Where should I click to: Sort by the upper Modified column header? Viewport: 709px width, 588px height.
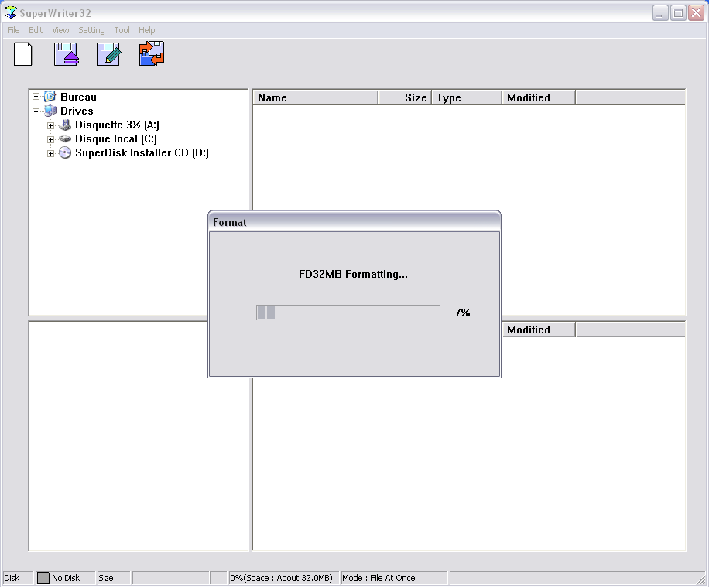point(538,97)
